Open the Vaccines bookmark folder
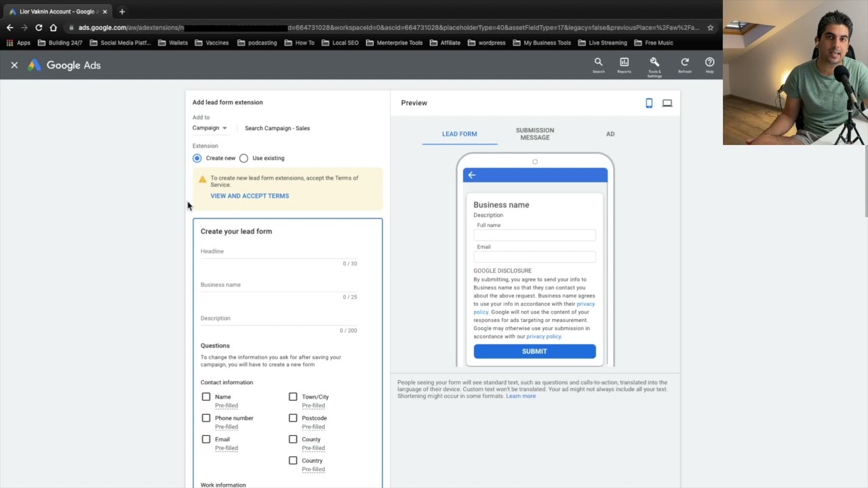868x488 pixels. 212,43
